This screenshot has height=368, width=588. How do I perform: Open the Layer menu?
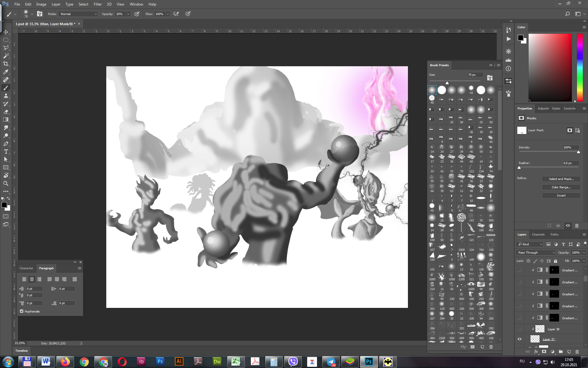coord(56,4)
